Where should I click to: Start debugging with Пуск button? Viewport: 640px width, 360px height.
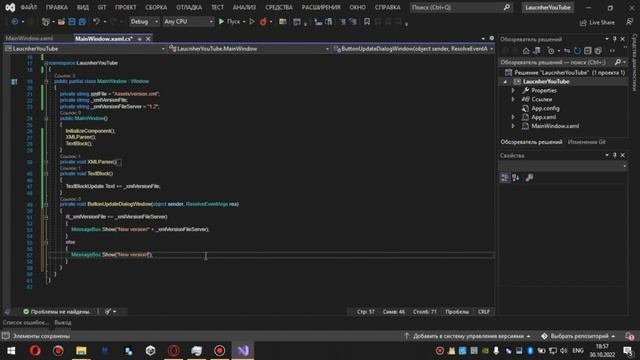click(229, 22)
